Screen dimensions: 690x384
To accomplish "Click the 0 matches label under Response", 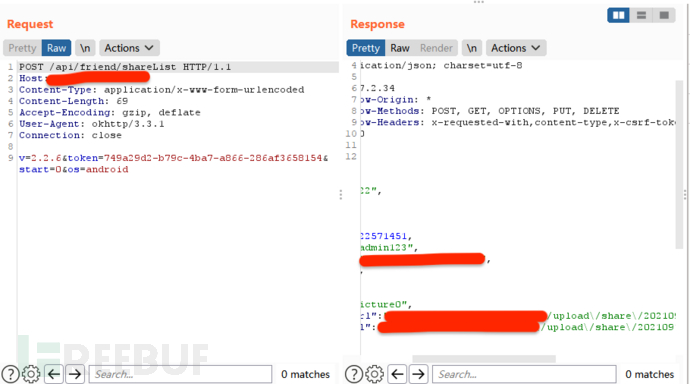I will [x=650, y=374].
